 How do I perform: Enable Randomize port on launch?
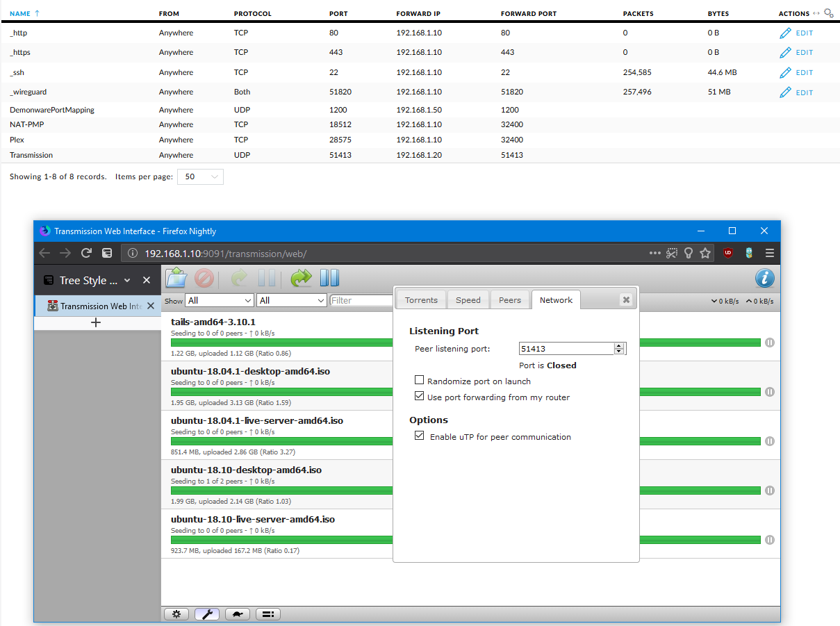click(419, 381)
